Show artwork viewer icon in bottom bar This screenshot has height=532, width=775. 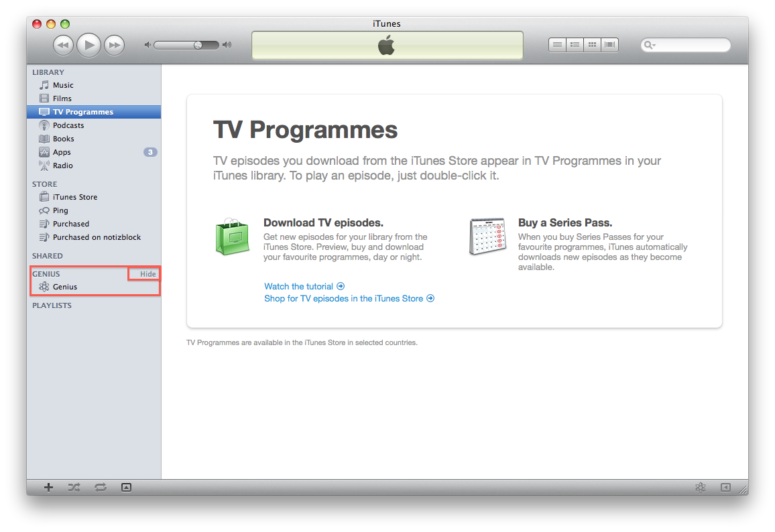(x=127, y=488)
